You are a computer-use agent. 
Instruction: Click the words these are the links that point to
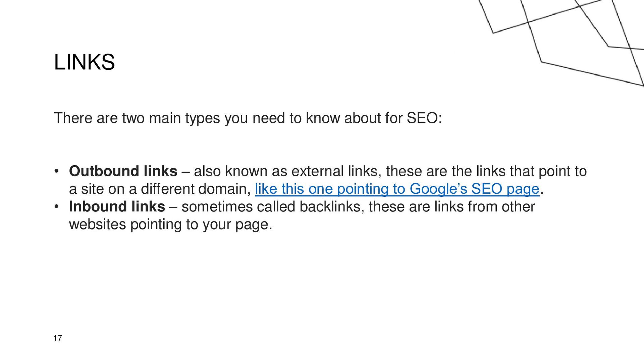click(x=486, y=171)
